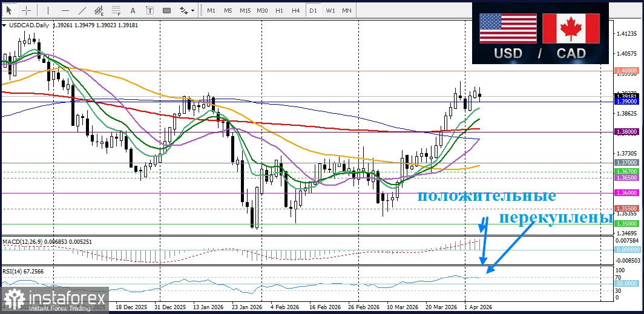644x314 pixels.
Task: Activate the Crosshair tool
Action: tap(26, 10)
